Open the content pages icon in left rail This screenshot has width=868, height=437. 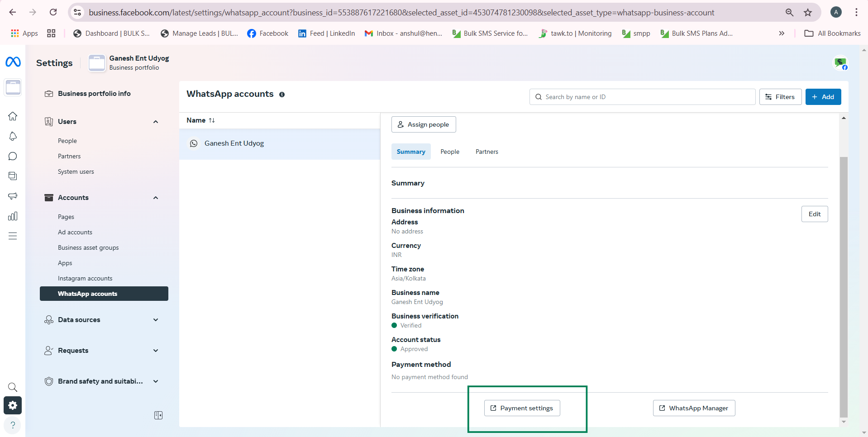point(13,176)
